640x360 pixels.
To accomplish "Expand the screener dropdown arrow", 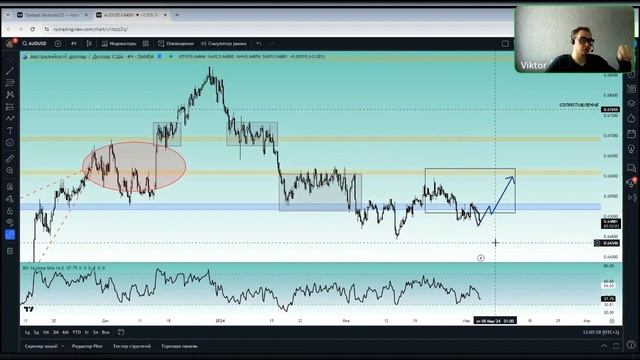I will click(63, 346).
